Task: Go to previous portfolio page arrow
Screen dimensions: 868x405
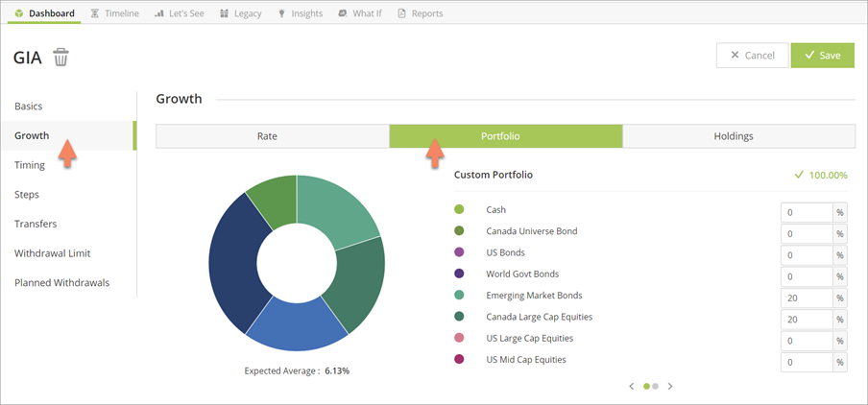Action: click(x=631, y=386)
